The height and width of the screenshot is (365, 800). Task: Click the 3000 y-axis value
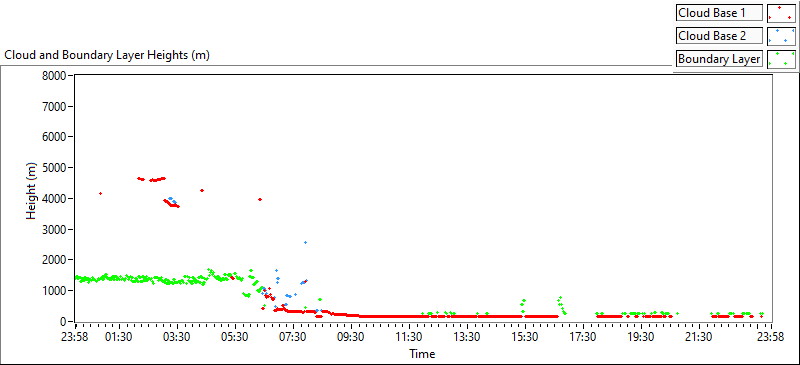tap(53, 230)
